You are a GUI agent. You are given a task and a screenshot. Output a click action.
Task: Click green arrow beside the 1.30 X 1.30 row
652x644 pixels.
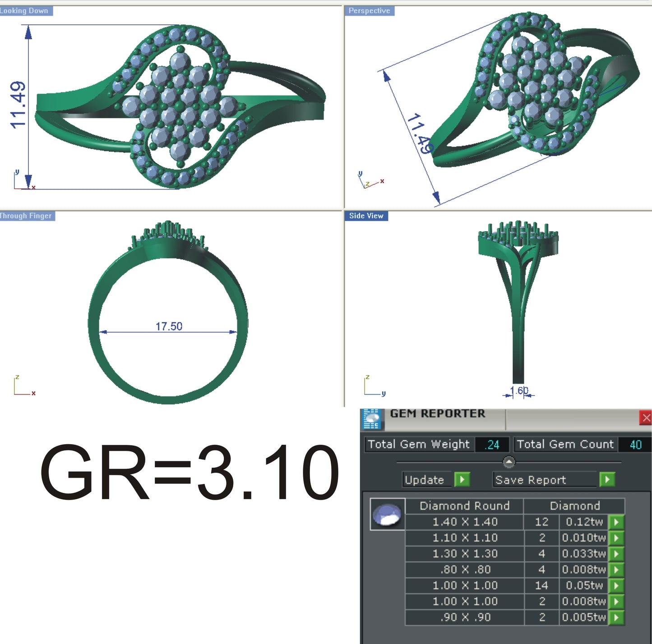(x=616, y=554)
